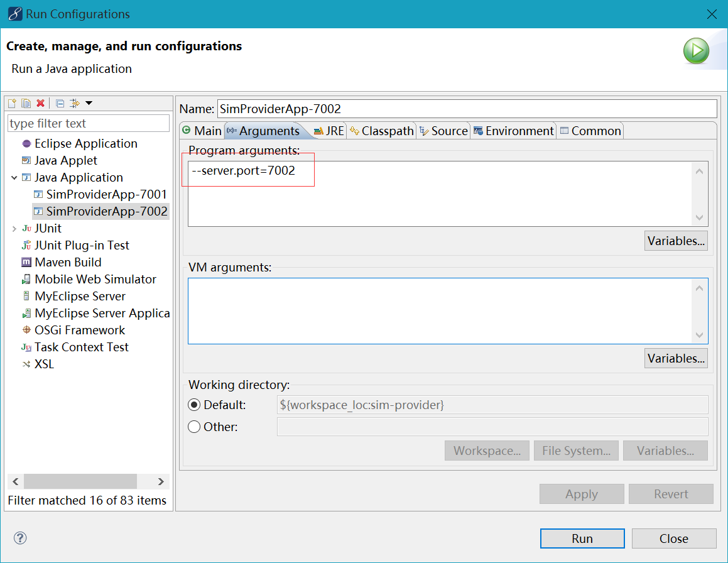728x563 pixels.
Task: Open the filter dropdown arrow menu
Action: click(x=89, y=103)
